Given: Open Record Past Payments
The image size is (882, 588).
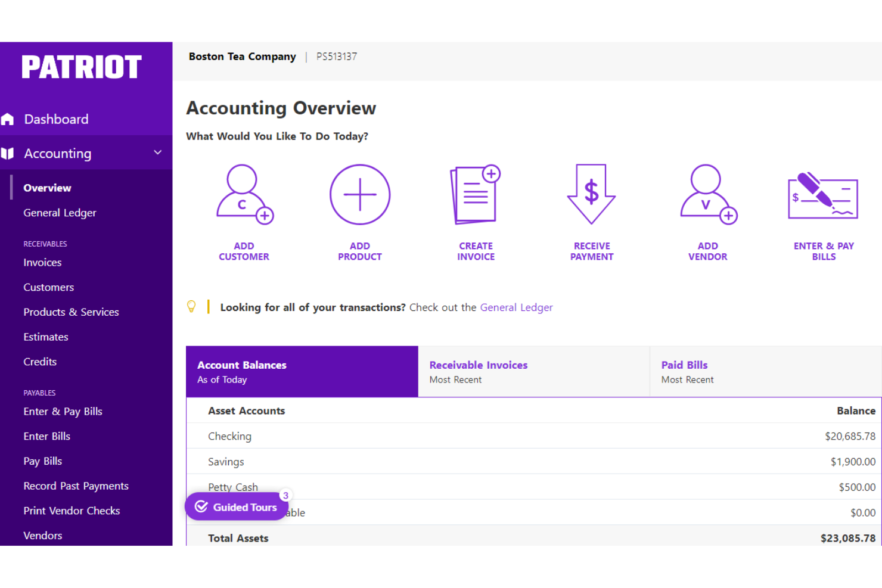Looking at the screenshot, I should point(76,486).
